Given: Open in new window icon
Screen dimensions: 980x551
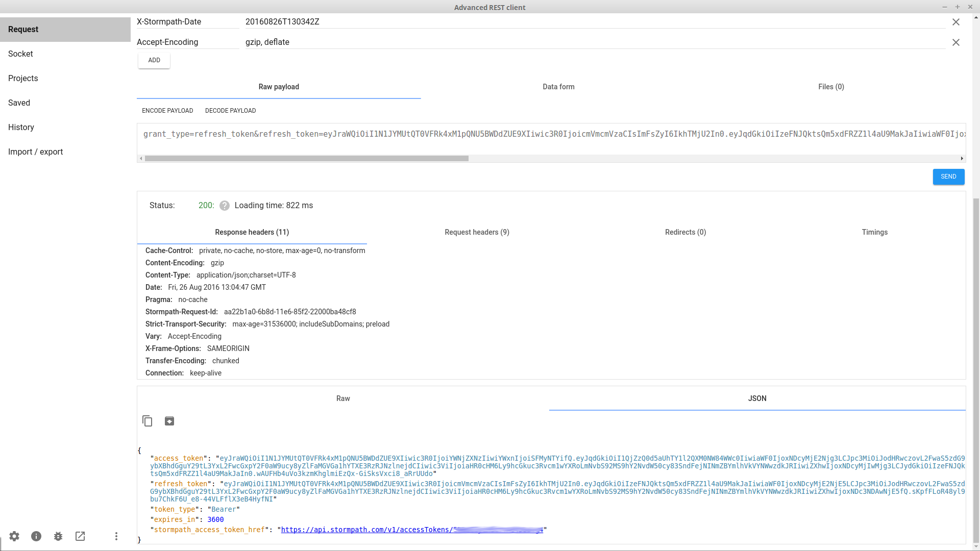Looking at the screenshot, I should (80, 536).
